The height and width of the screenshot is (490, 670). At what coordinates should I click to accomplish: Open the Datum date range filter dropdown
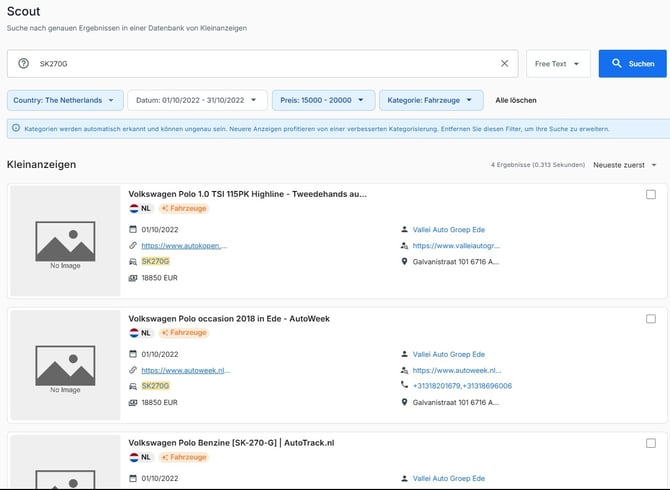(197, 100)
